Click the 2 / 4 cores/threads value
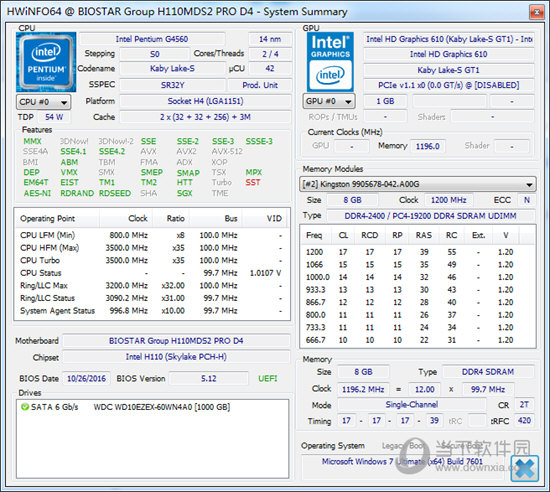Image resolution: width=550 pixels, height=492 pixels. (x=270, y=54)
